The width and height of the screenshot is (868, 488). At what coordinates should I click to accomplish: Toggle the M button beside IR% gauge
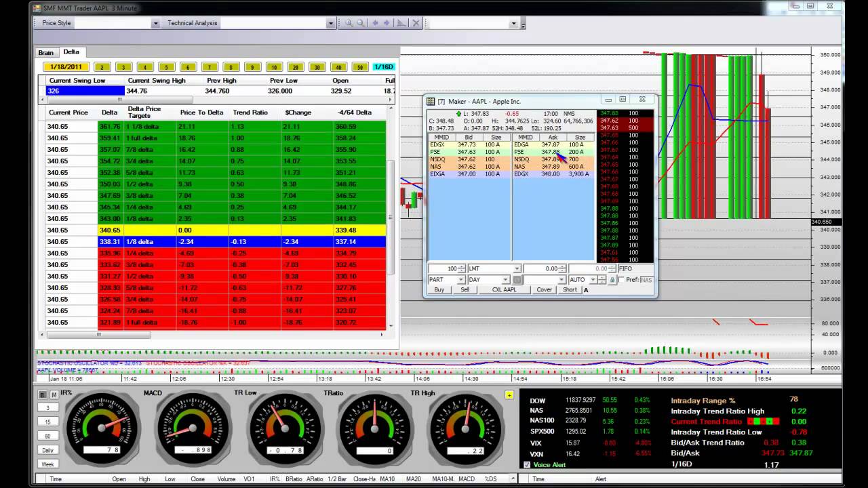coord(54,394)
